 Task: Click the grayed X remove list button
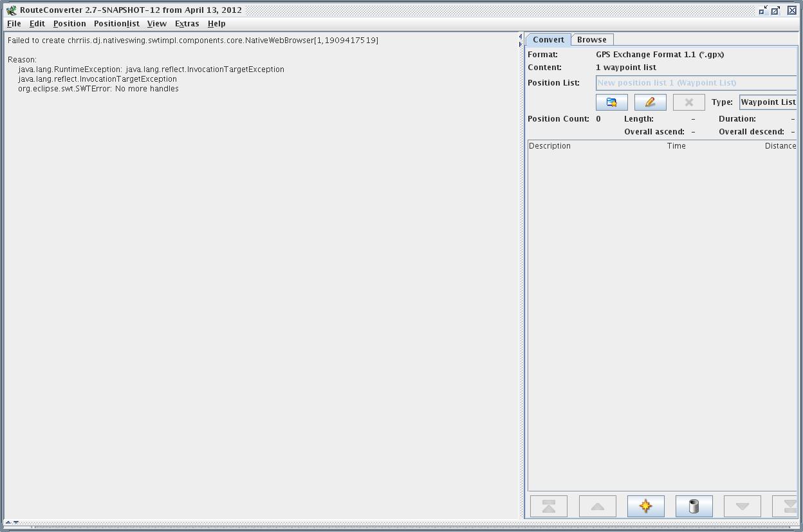(x=688, y=102)
